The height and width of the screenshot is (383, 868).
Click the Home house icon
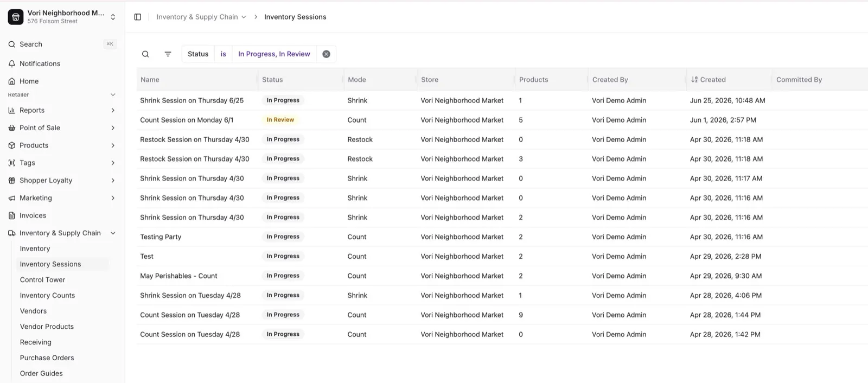click(x=12, y=81)
